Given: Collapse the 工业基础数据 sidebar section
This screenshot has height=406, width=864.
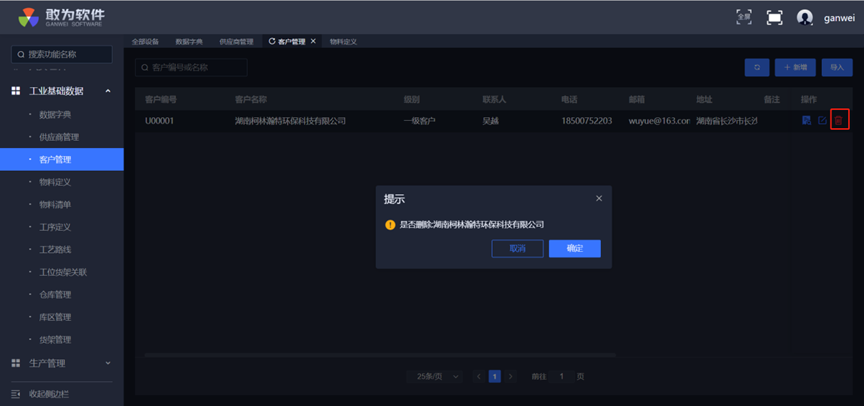Looking at the screenshot, I should pos(108,91).
